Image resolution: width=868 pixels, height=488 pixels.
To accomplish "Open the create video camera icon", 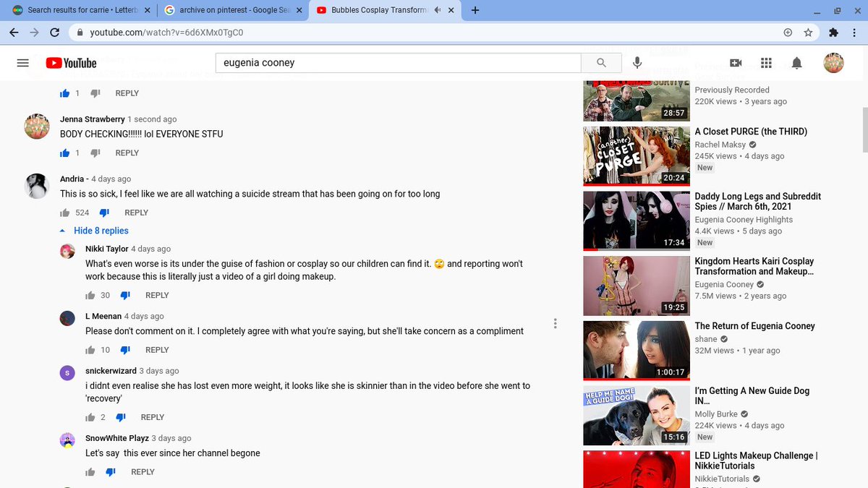I will click(x=736, y=63).
